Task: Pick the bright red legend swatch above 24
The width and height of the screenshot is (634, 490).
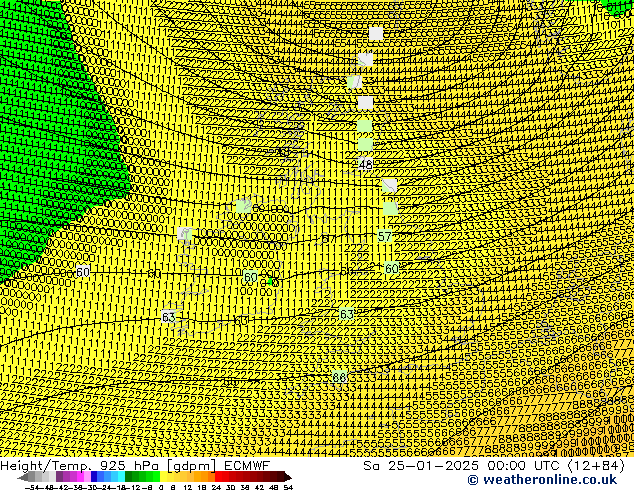Action: [218, 477]
